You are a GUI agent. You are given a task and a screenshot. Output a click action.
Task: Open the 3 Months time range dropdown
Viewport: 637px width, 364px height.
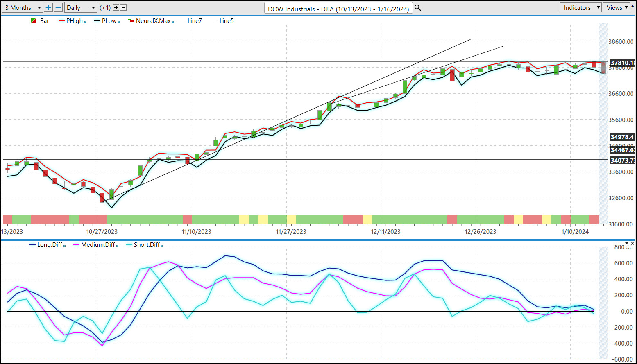click(x=22, y=7)
